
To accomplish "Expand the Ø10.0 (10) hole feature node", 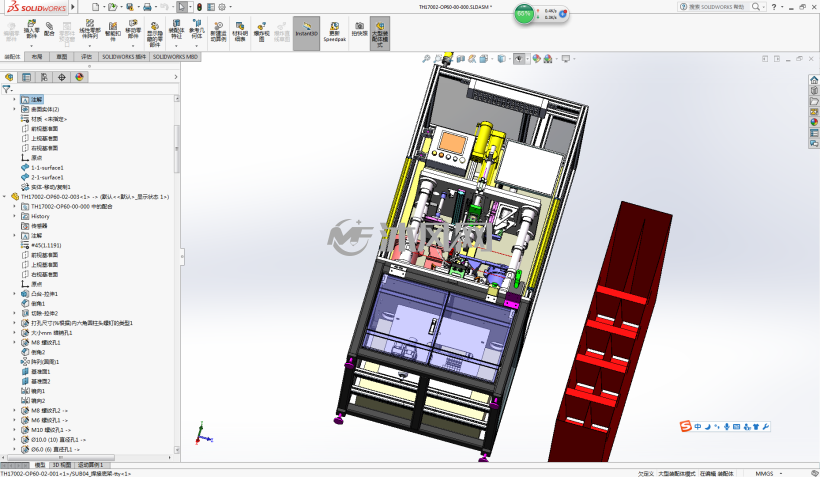I will (15, 439).
